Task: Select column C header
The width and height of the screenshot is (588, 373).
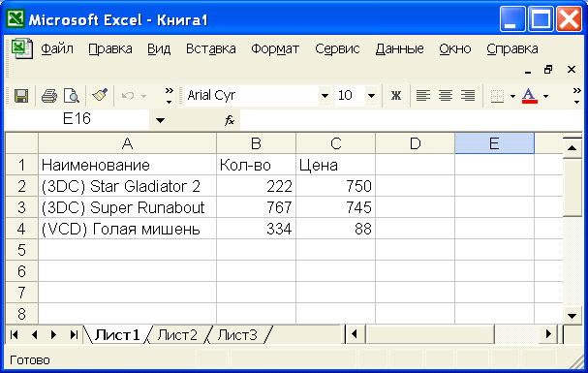Action: (x=335, y=143)
